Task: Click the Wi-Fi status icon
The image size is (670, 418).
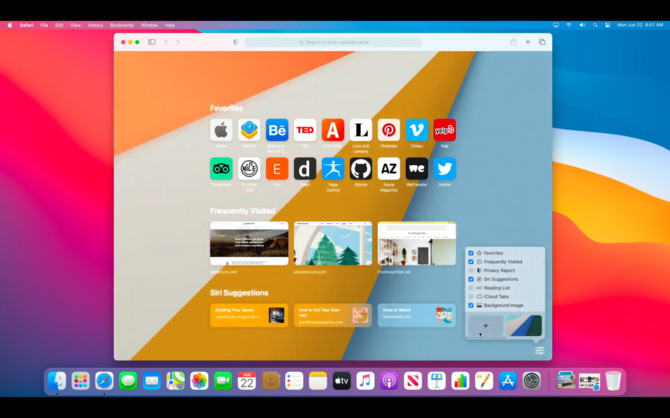Action: [569, 25]
